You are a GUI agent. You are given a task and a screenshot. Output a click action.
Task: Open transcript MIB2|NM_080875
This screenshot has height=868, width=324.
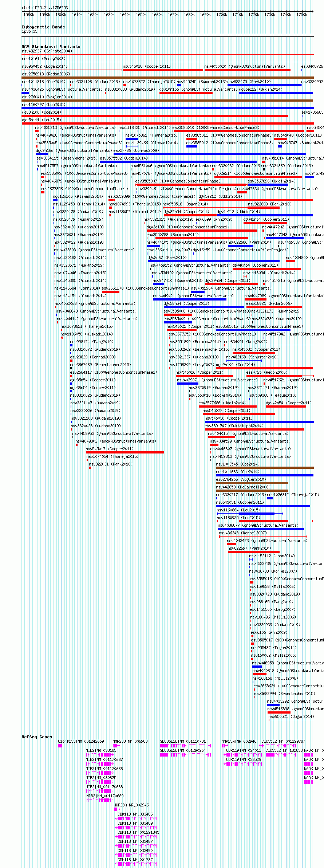(x=101, y=778)
